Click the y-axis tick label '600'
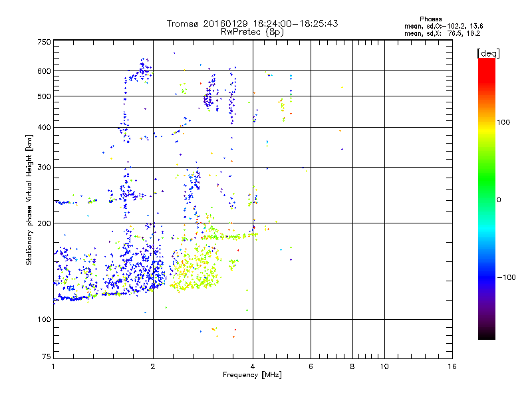532x399 pixels. point(44,71)
